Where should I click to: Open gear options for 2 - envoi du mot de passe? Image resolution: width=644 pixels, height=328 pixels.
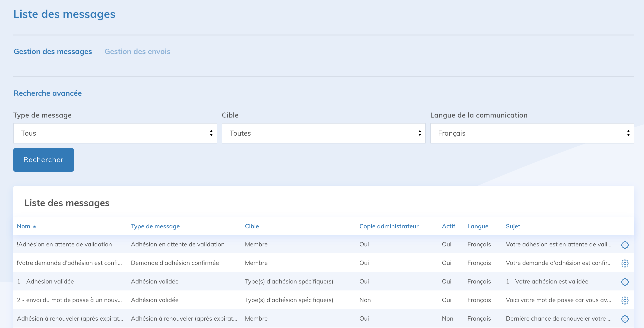tap(625, 300)
